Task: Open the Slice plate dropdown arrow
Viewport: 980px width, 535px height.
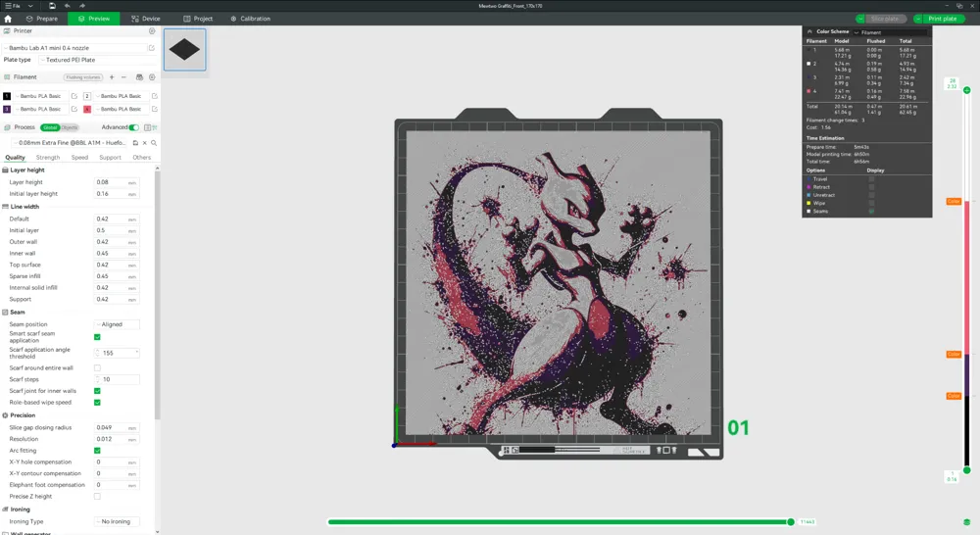Action: 860,19
